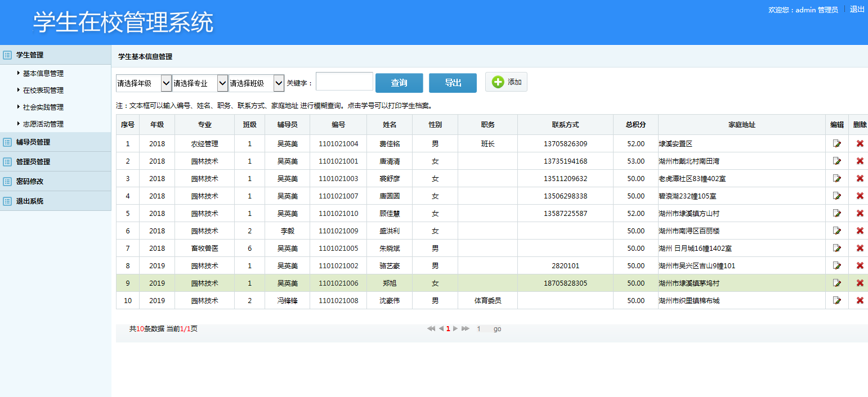Click the go button in pager
The image size is (868, 397).
tap(498, 329)
